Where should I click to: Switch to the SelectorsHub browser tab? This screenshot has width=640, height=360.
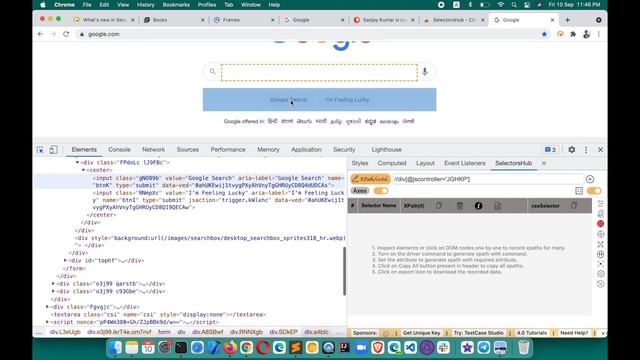coord(453,20)
